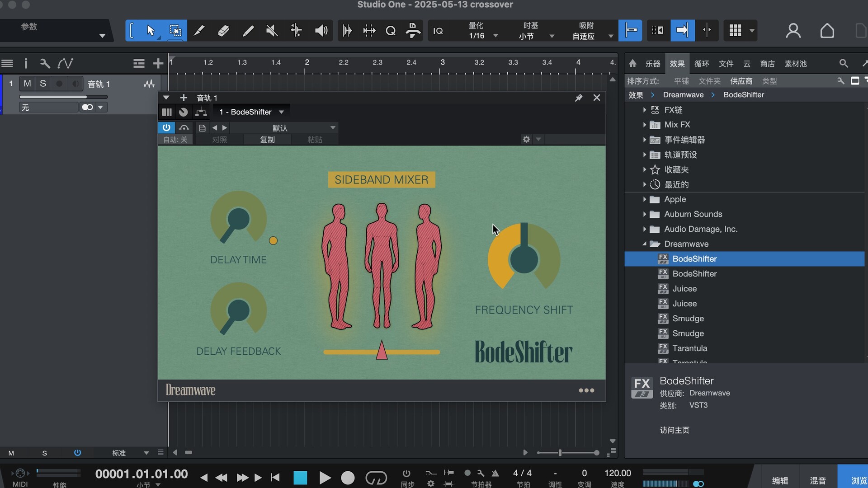868x488 pixels.
Task: Toggle the Loop button in transport
Action: [376, 478]
